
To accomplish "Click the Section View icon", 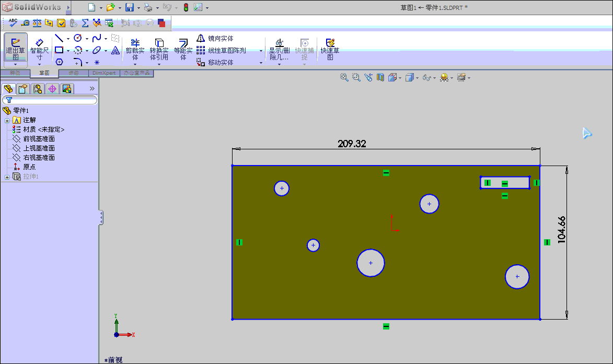I will click(x=380, y=77).
